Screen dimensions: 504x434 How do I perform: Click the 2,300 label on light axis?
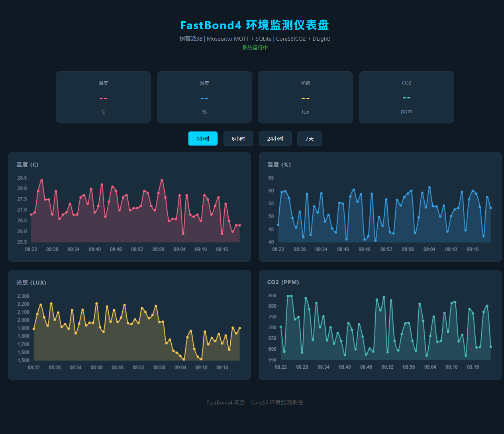pos(23,296)
